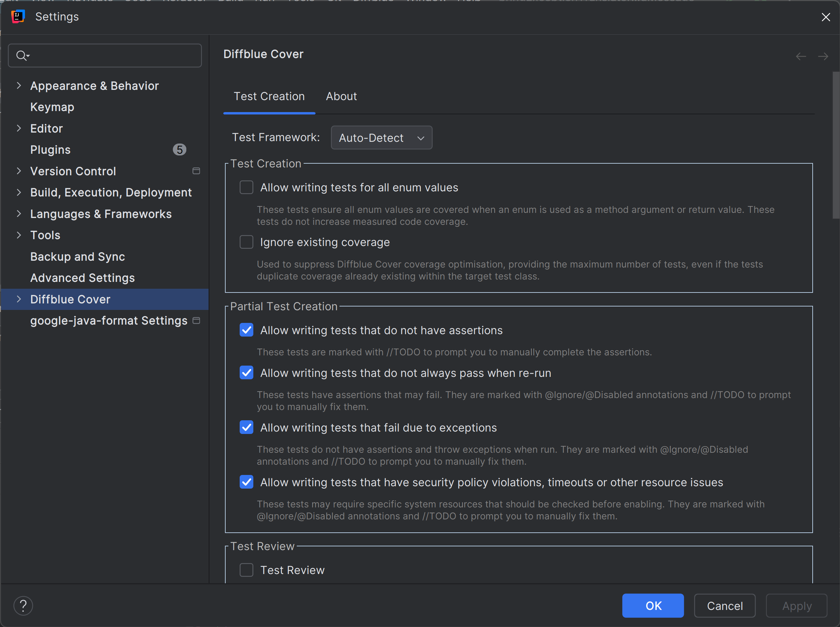The height and width of the screenshot is (627, 840).
Task: Click the search magnifier icon
Action: [22, 56]
